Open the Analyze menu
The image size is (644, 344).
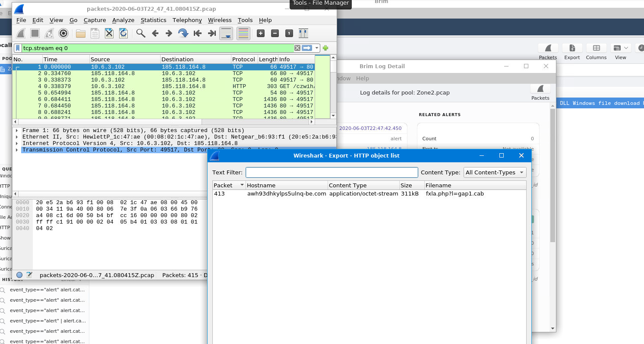pyautogui.click(x=123, y=20)
